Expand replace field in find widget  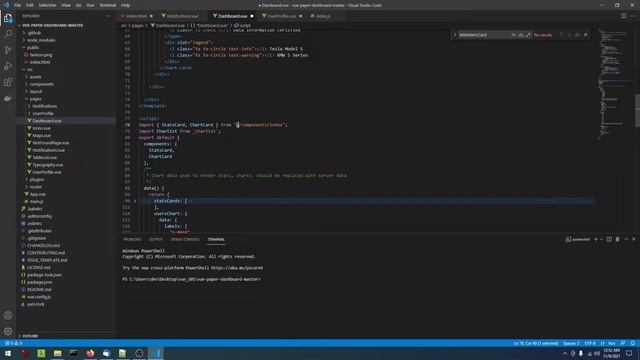(455, 35)
